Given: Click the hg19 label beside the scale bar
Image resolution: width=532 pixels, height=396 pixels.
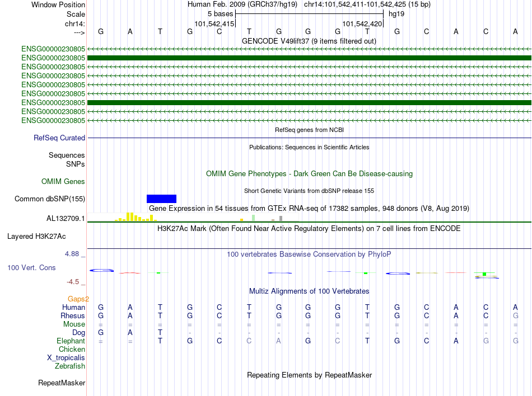Looking at the screenshot, I should click(396, 14).
